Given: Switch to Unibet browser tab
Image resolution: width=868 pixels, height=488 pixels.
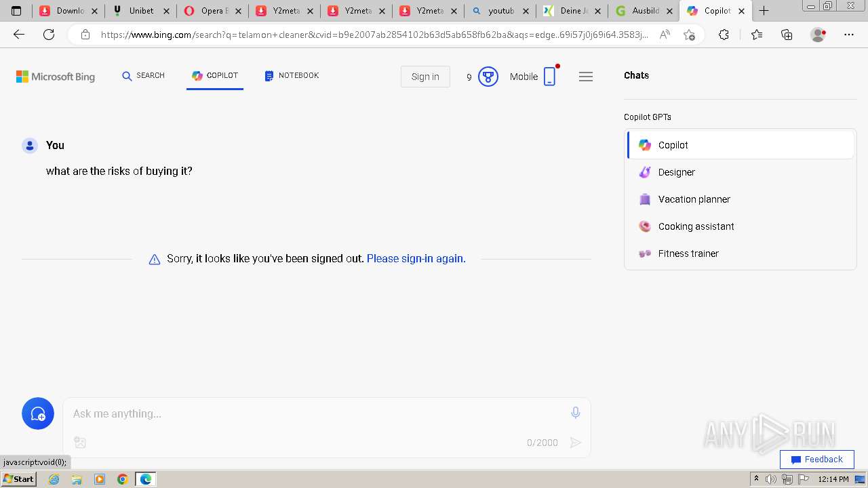Looking at the screenshot, I should (141, 11).
